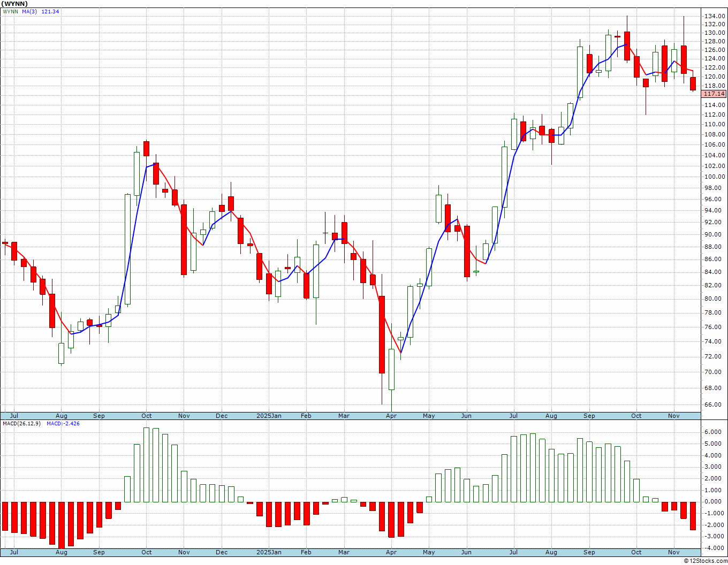
Task: Click the "102.00" price axis label
Action: pos(715,166)
